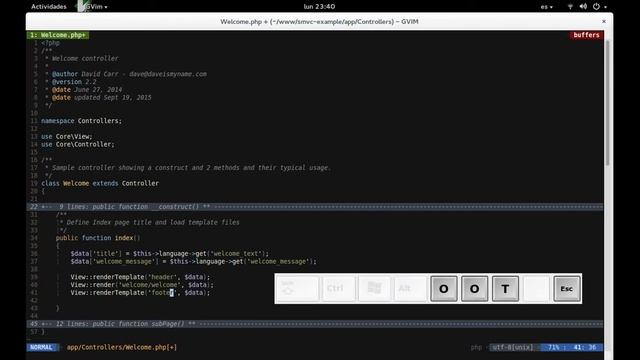Click the app/Controllers/Welcome.php[+] path in statusline
This screenshot has height=360, width=640.
point(122,347)
